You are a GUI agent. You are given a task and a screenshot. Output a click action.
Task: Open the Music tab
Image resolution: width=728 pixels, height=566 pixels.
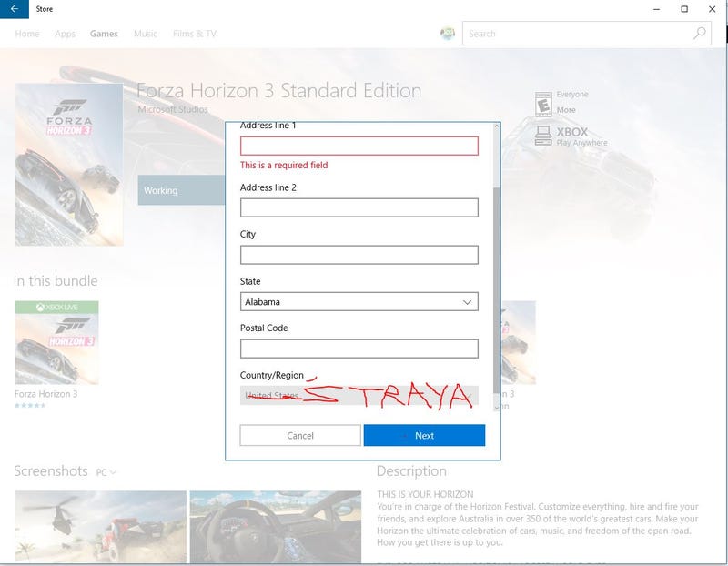[x=146, y=34]
